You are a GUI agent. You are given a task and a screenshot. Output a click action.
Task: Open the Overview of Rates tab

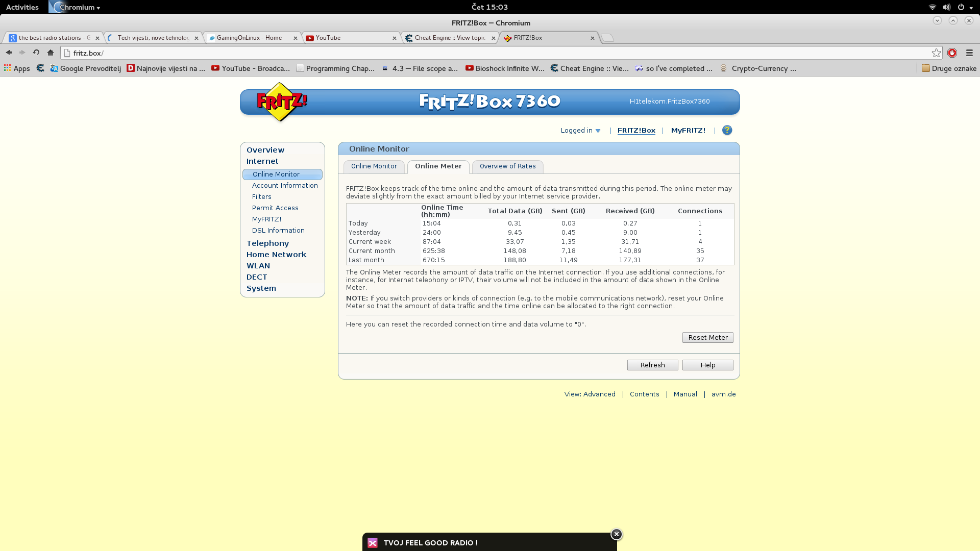508,166
